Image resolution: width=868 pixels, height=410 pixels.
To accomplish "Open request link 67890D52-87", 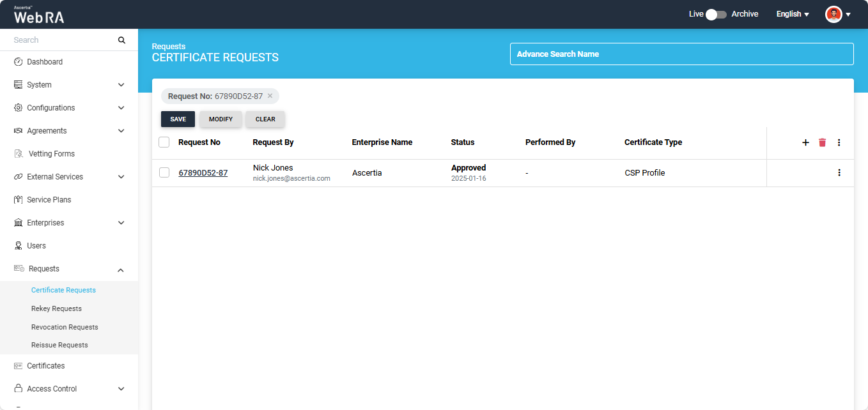I will click(x=203, y=172).
